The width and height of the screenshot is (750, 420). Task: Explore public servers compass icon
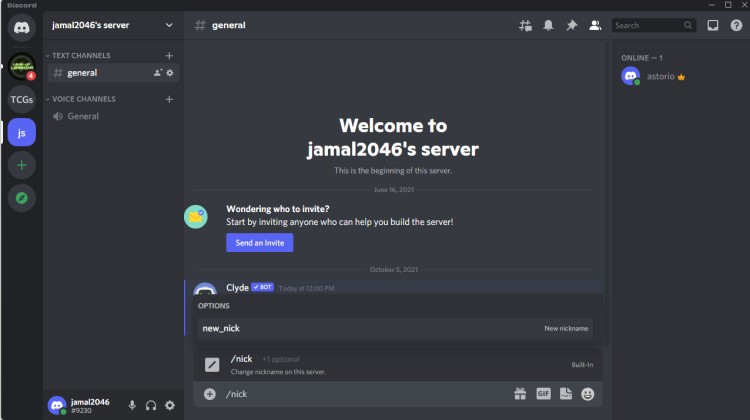[22, 198]
